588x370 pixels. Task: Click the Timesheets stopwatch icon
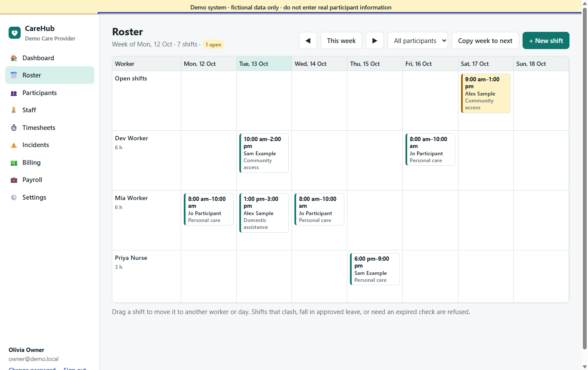coord(14,128)
